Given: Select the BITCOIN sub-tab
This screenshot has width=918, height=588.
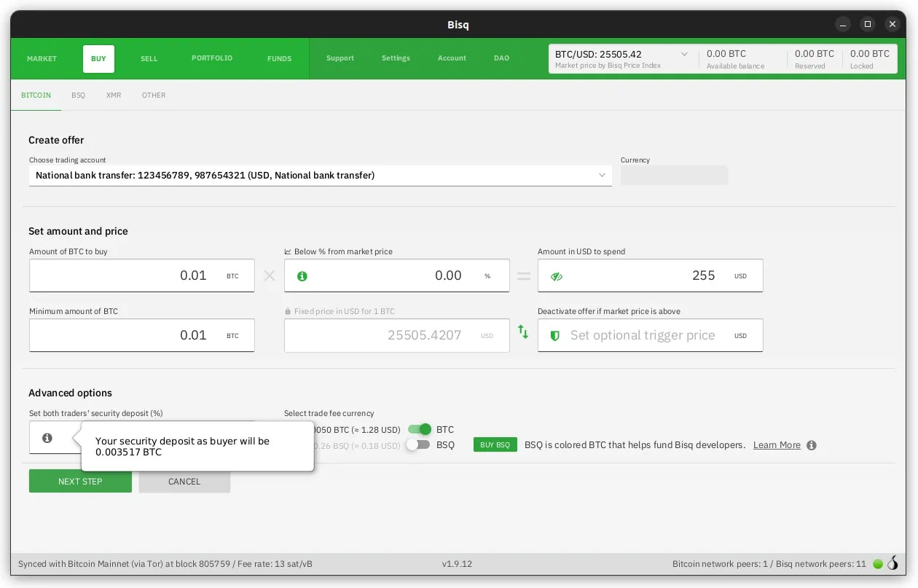Looking at the screenshot, I should click(x=36, y=95).
